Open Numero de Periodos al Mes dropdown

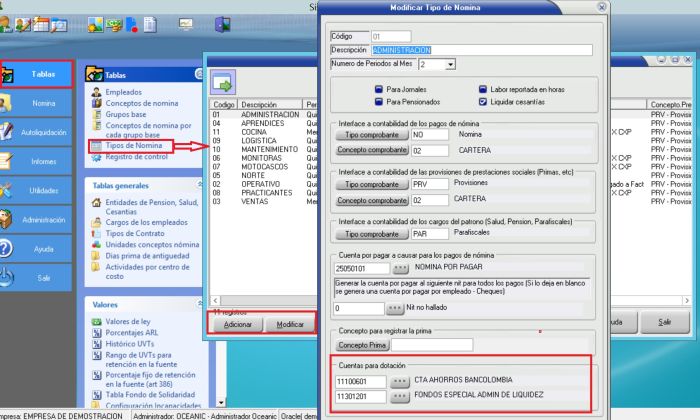(x=451, y=64)
